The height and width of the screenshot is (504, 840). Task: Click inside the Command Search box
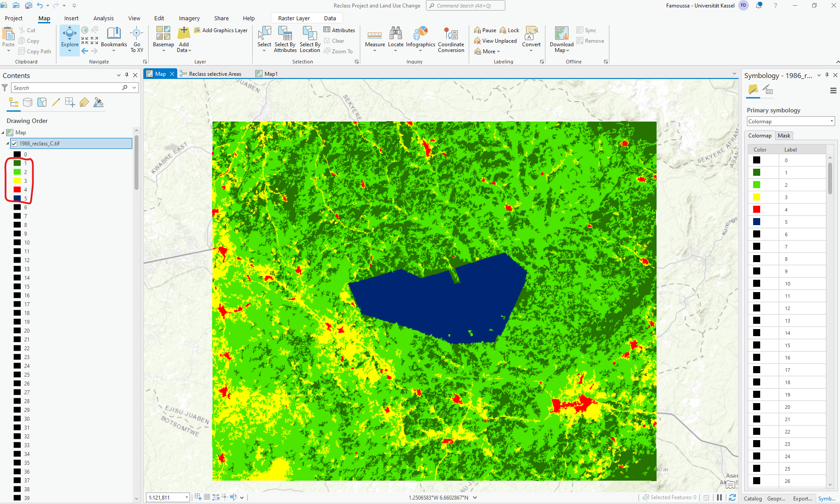(465, 5)
